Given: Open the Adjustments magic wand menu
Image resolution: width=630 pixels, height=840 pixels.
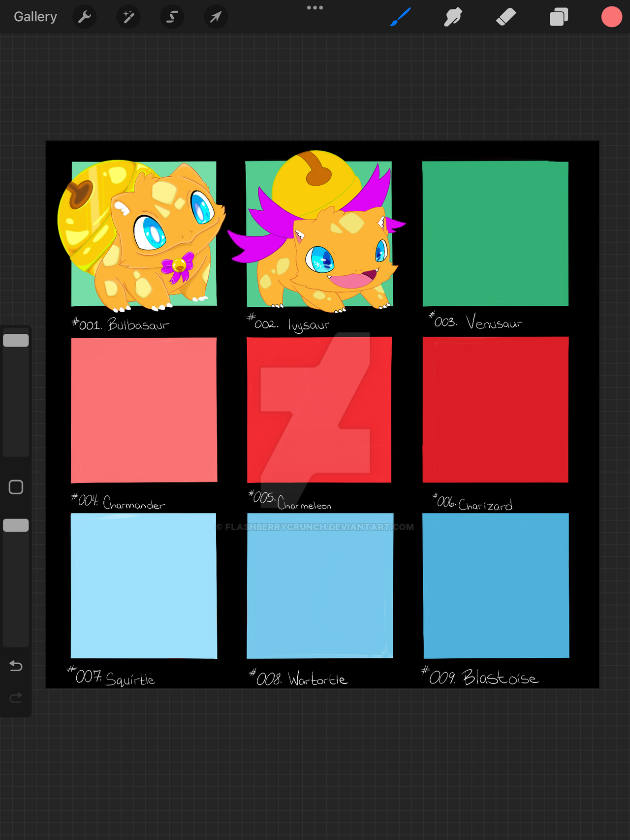Looking at the screenshot, I should pos(128,17).
